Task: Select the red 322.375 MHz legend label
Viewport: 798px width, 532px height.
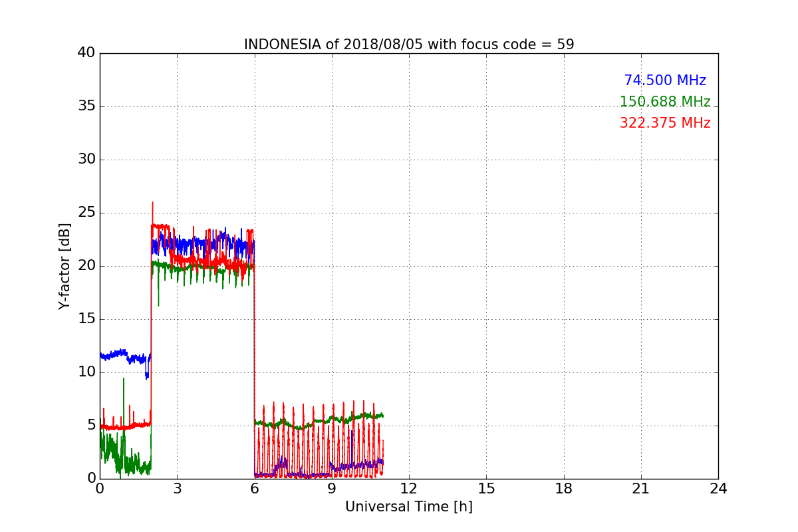Action: click(665, 123)
